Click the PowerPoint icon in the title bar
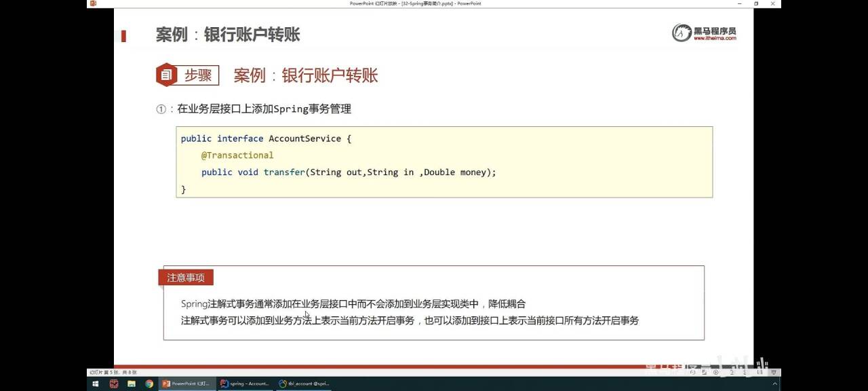The width and height of the screenshot is (868, 391). tap(93, 3)
